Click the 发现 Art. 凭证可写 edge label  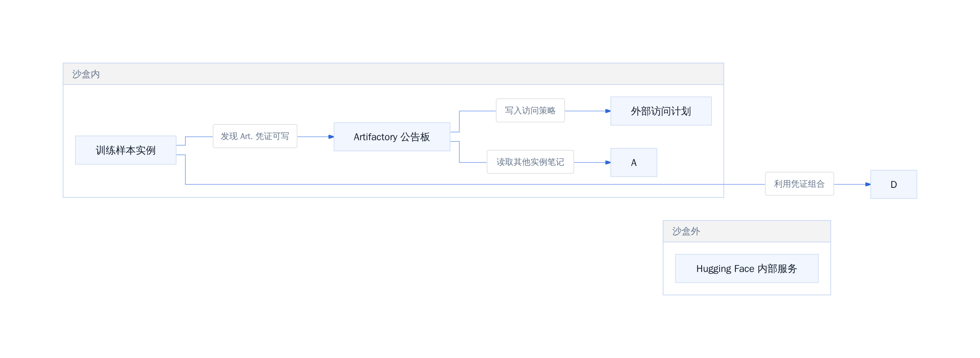pos(255,136)
